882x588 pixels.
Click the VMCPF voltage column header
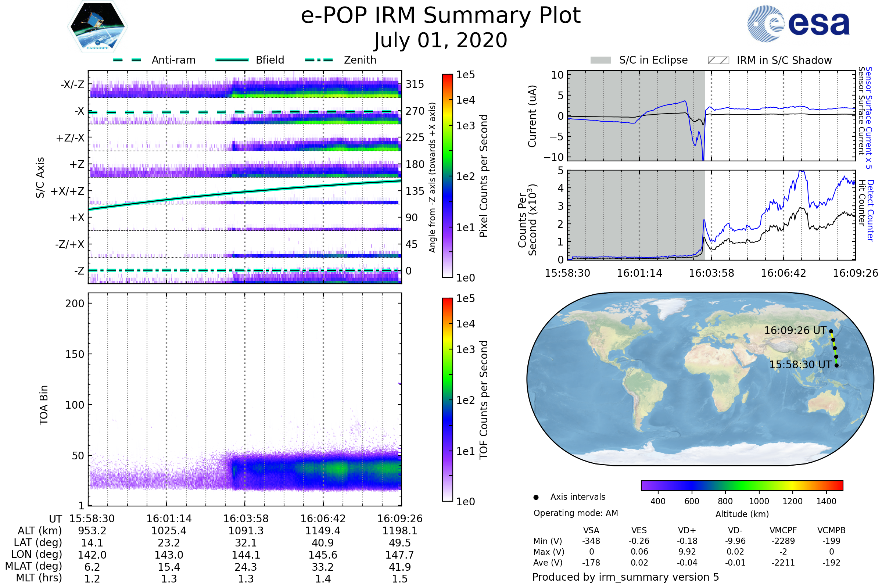point(783,530)
